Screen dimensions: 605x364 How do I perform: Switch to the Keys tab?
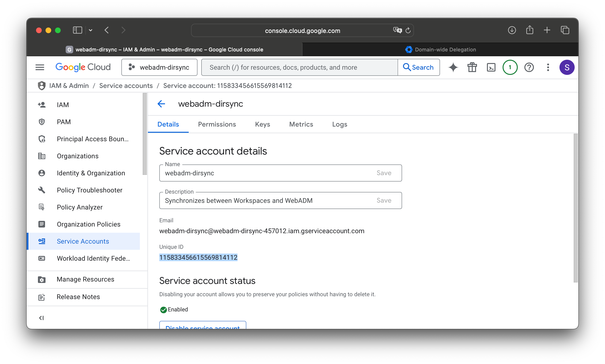point(262,124)
